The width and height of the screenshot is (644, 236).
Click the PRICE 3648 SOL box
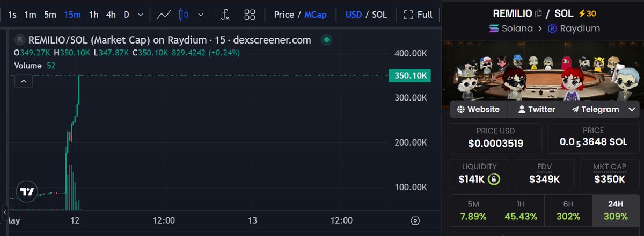pos(593,138)
